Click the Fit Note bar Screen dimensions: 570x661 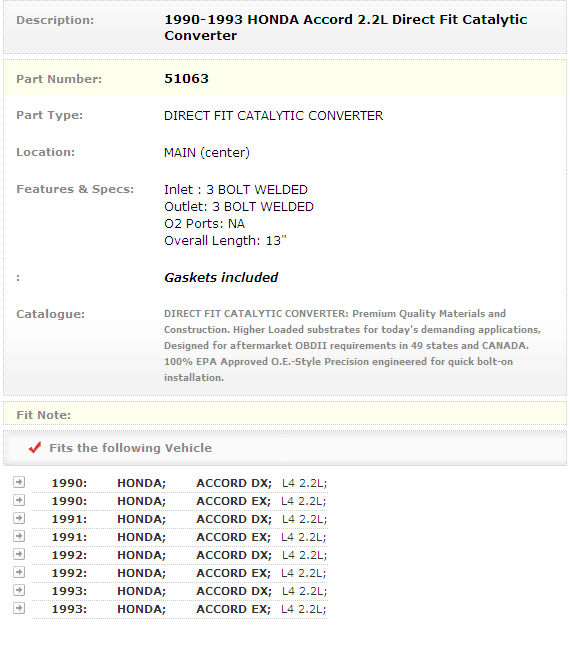(x=285, y=414)
